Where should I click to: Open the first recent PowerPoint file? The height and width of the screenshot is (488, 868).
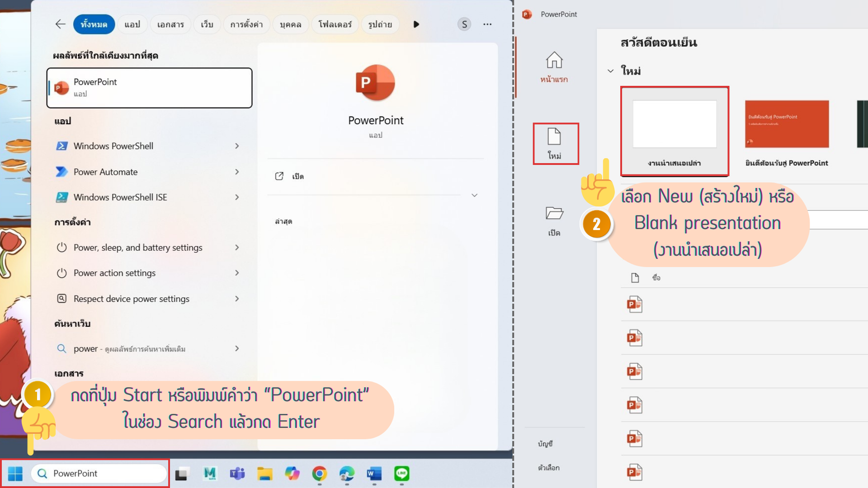click(635, 305)
